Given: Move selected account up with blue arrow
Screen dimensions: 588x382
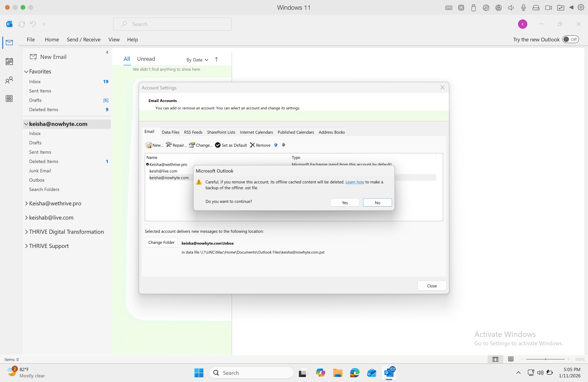Looking at the screenshot, I should coord(276,145).
